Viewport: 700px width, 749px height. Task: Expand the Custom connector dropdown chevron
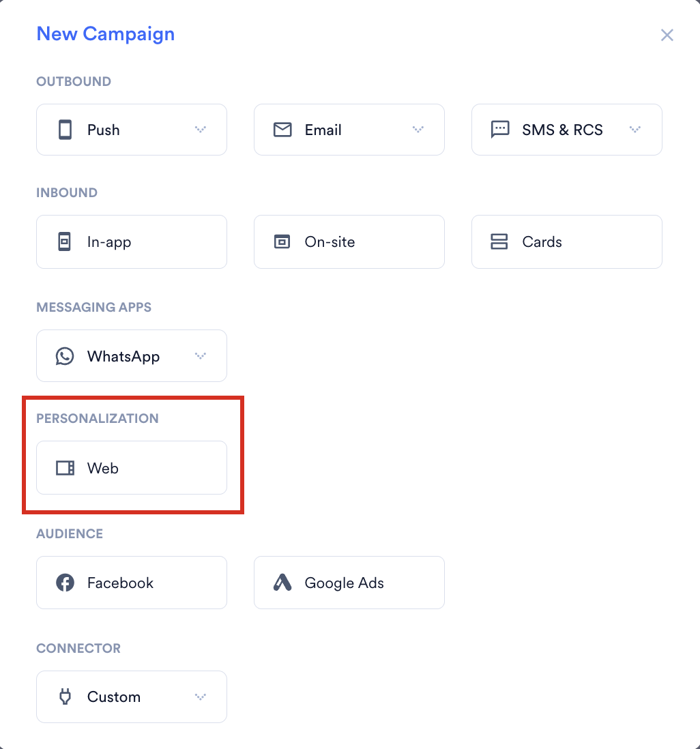pos(201,697)
